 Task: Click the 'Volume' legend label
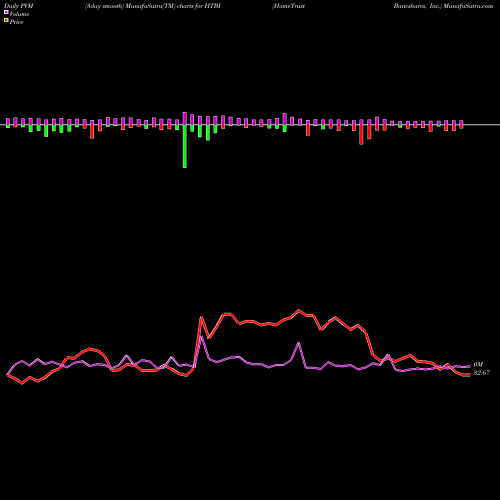(19, 14)
